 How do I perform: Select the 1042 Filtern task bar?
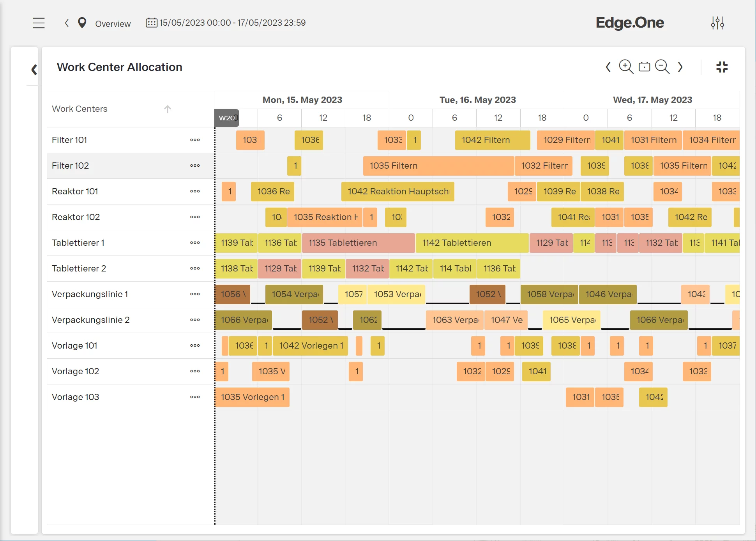(492, 140)
